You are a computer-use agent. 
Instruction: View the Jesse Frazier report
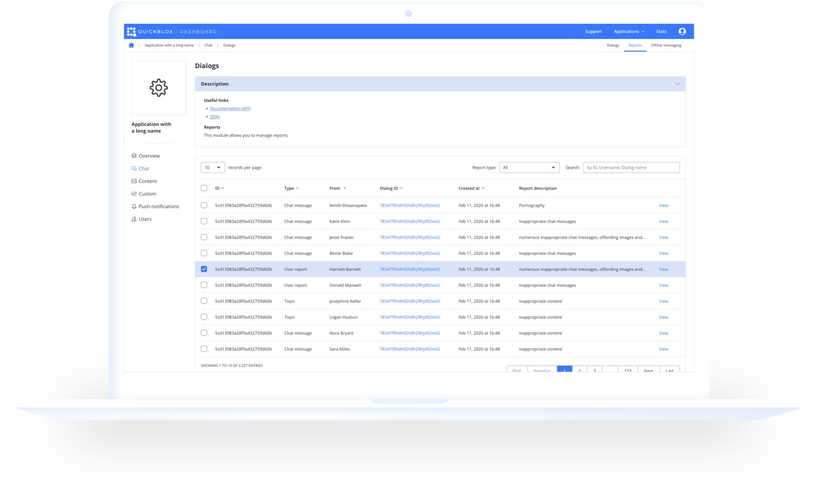(663, 237)
